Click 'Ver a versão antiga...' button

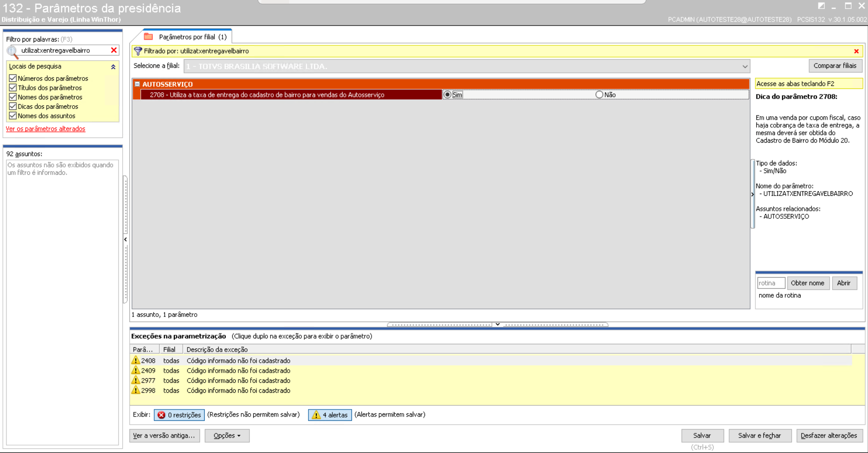[x=164, y=435]
